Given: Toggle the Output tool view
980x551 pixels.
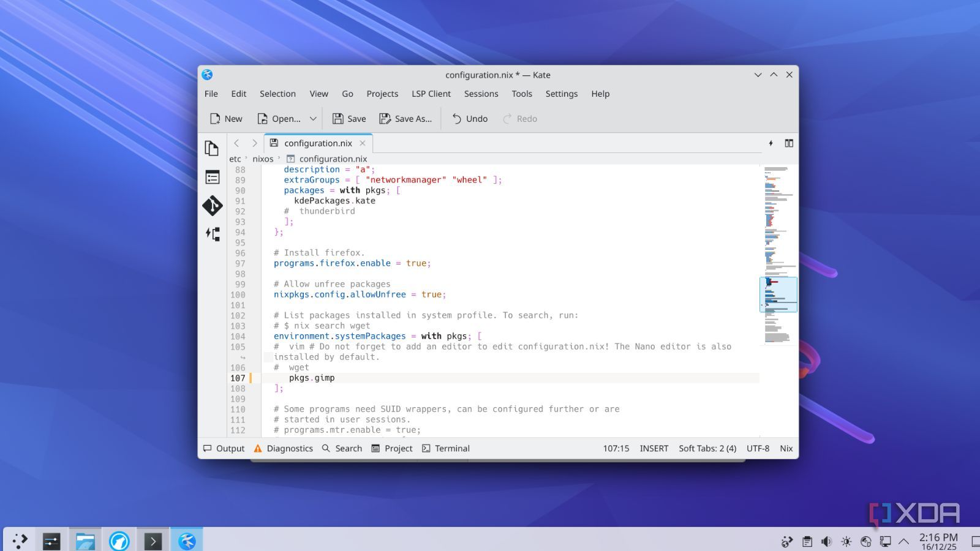Looking at the screenshot, I should pos(224,448).
